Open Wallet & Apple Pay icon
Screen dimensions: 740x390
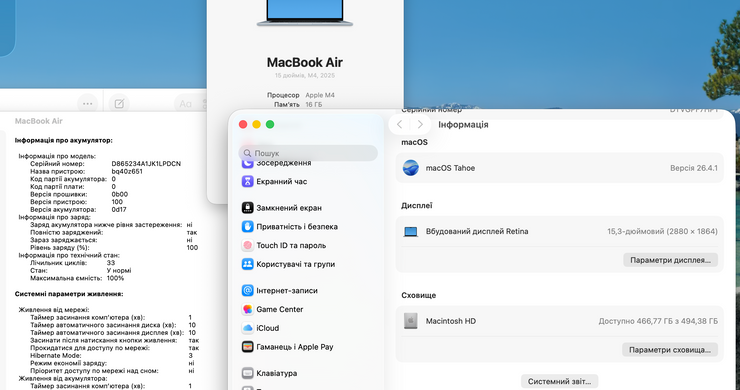pos(247,347)
